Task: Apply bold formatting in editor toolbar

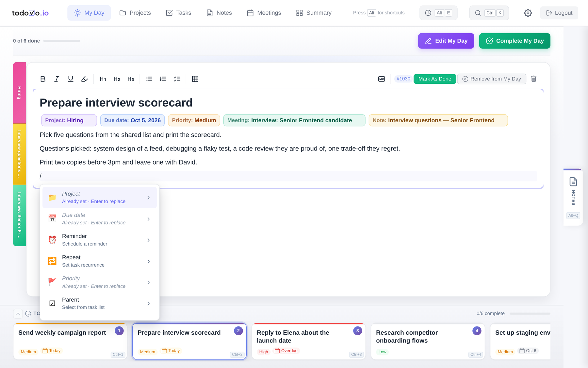Action: [x=43, y=79]
